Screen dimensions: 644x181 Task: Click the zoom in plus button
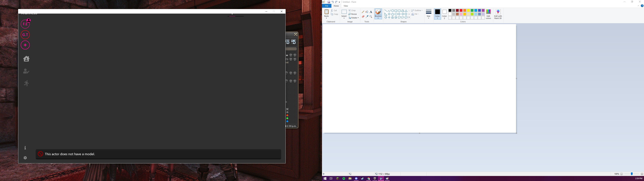click(x=642, y=174)
